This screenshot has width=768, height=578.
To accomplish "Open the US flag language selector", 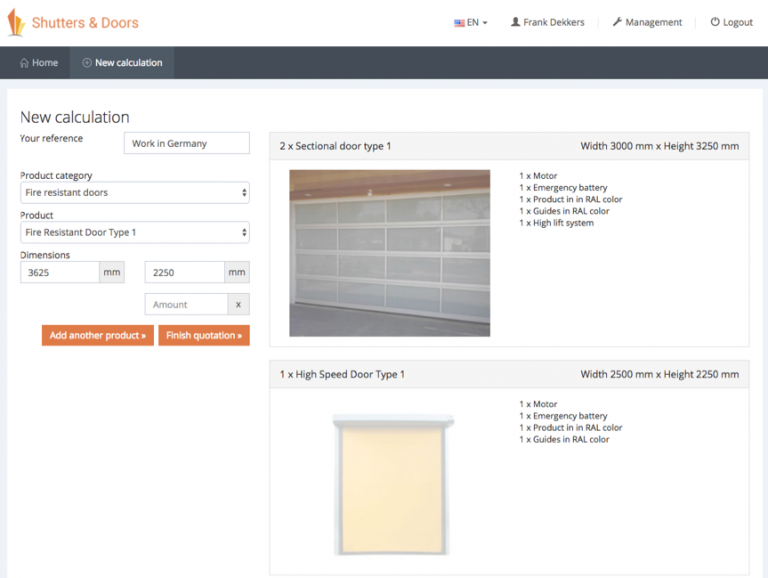I will point(470,23).
